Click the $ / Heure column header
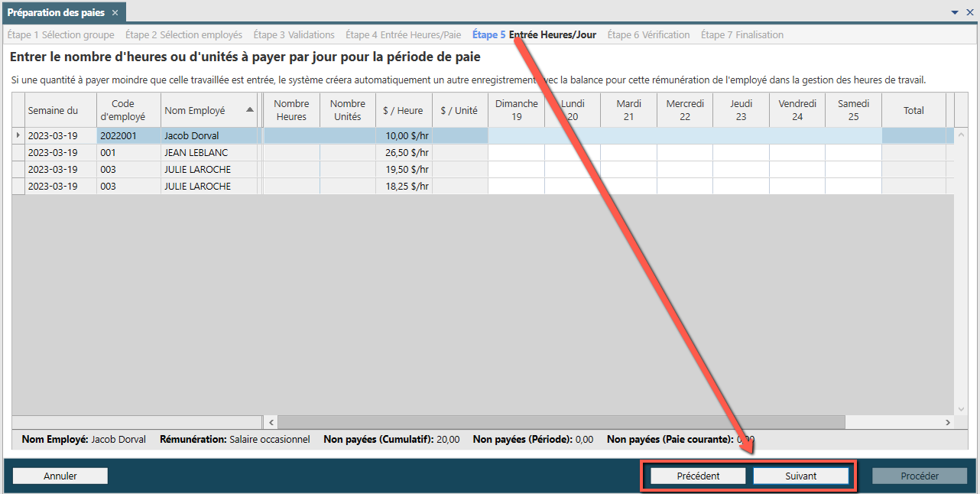Viewport: 980px width, 494px height. [404, 110]
